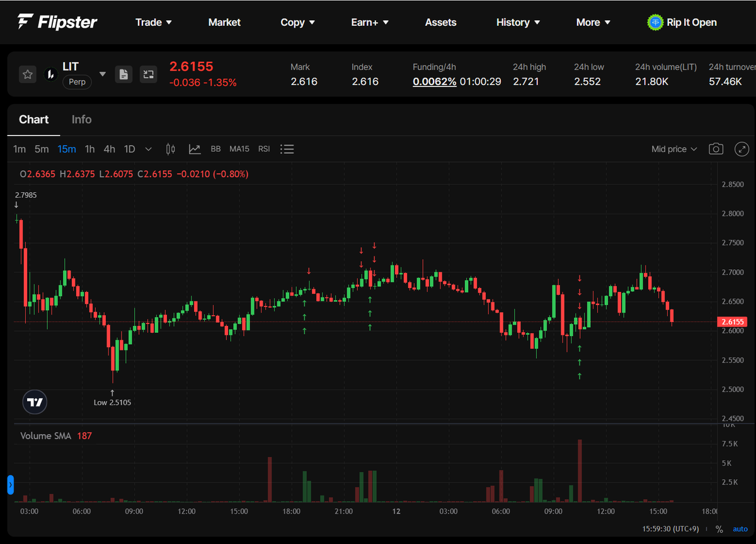Open the Mid price dropdown
Viewport: 756px width, 544px height.
[675, 149]
